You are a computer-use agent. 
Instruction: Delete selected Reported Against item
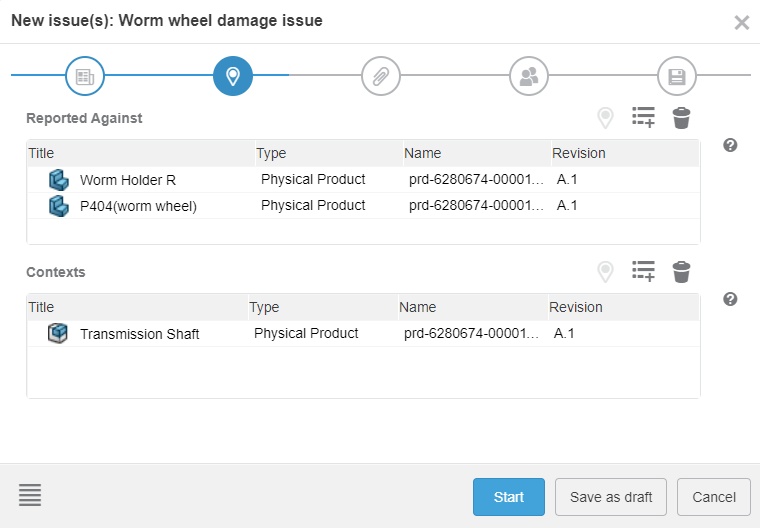(x=681, y=118)
